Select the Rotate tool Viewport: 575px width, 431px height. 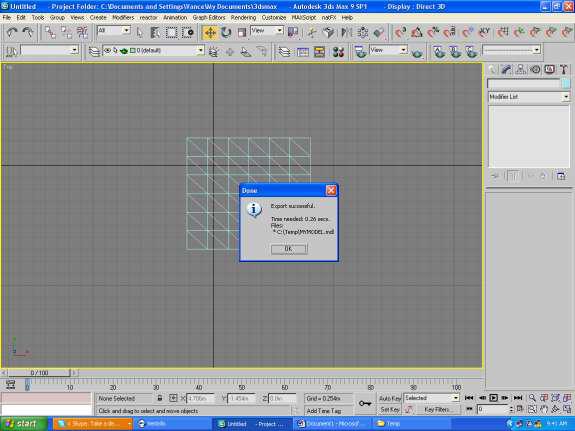coord(226,33)
